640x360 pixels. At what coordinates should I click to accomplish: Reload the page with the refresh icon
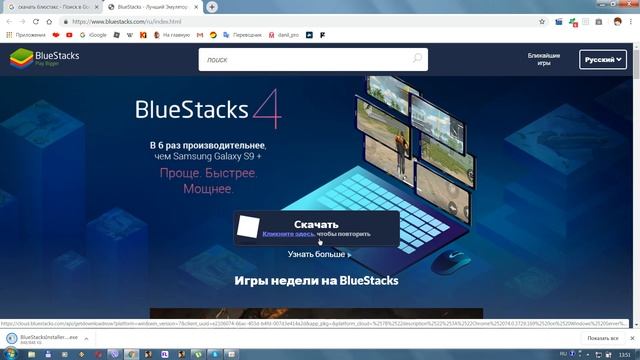pyautogui.click(x=36, y=22)
